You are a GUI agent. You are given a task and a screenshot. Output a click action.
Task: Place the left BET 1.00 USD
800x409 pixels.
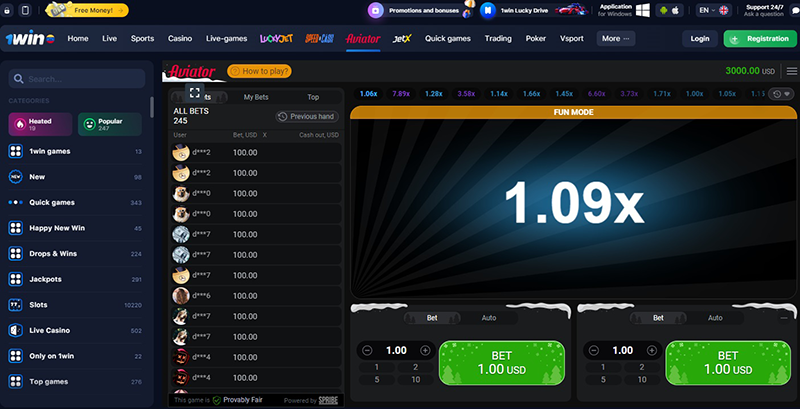[502, 363]
